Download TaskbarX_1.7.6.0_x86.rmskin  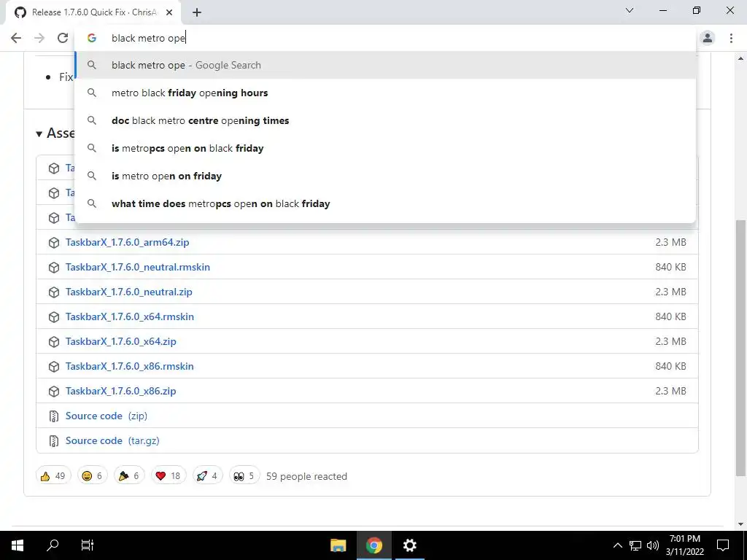tap(130, 366)
